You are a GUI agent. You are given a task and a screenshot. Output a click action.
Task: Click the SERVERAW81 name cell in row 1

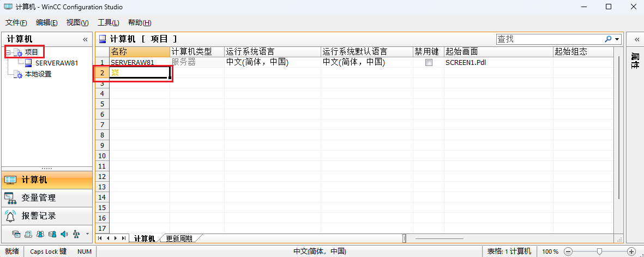pyautogui.click(x=140, y=63)
